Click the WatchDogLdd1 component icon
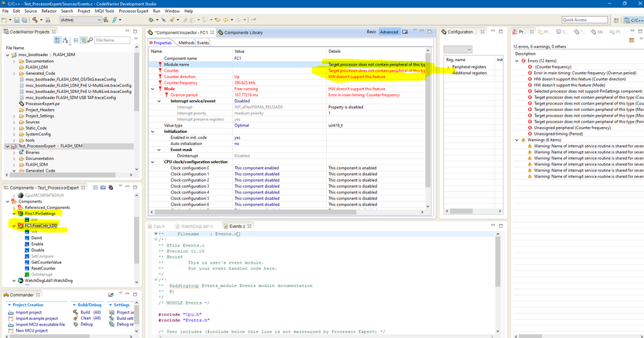Screen dimensions: 644x338 click(x=21, y=281)
